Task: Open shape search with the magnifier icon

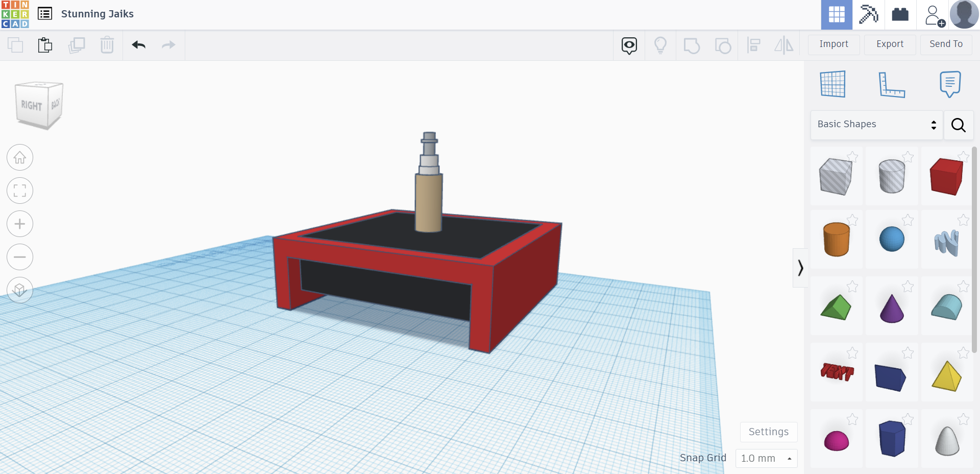Action: point(958,125)
